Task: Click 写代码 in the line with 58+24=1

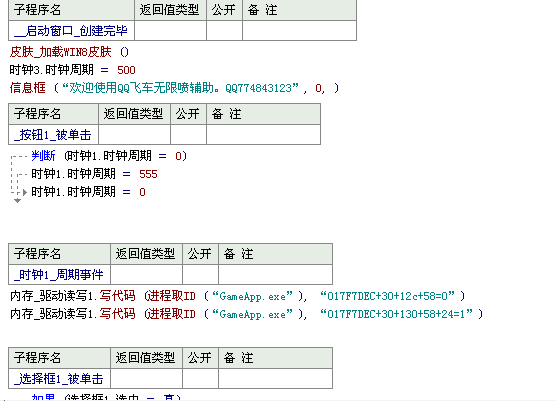Action: [x=117, y=314]
